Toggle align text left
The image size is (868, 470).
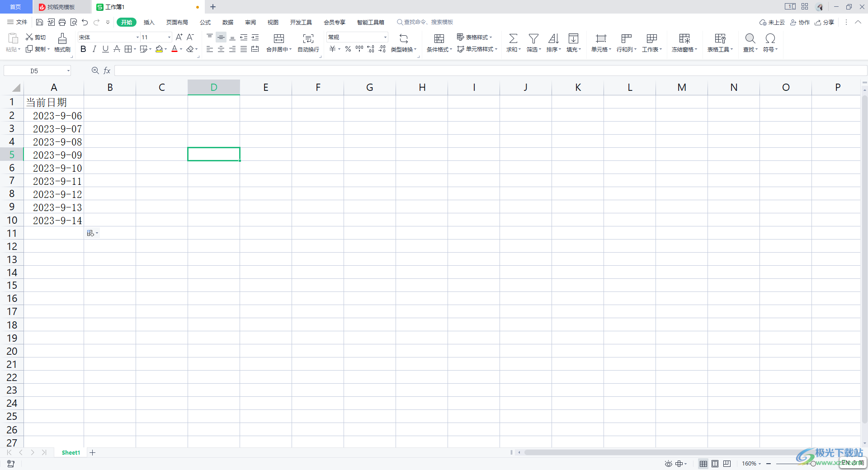tap(210, 49)
